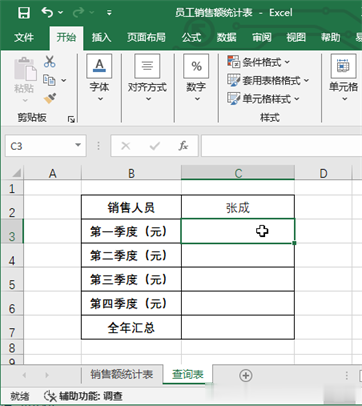The image size is (362, 406).
Task: Select column B header
Action: [131, 173]
